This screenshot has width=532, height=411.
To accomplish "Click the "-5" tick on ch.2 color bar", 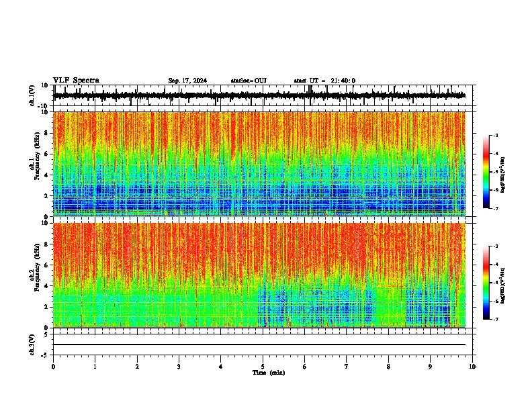I will [496, 283].
